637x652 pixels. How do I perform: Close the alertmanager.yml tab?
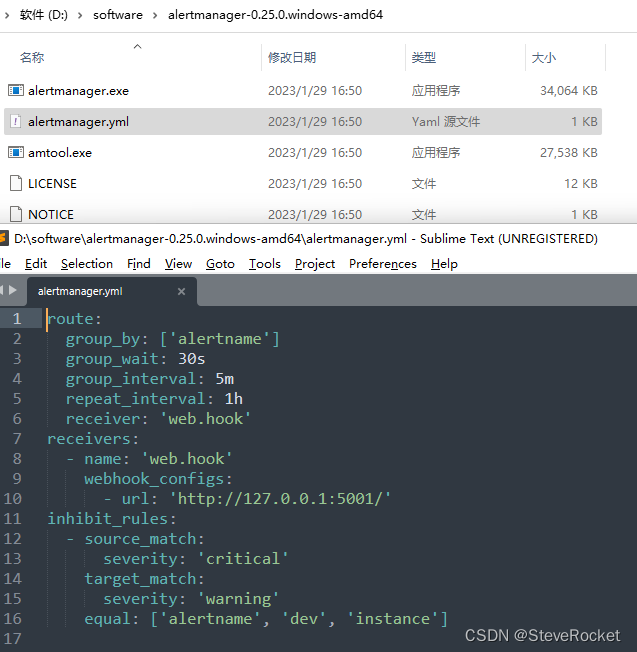(181, 291)
